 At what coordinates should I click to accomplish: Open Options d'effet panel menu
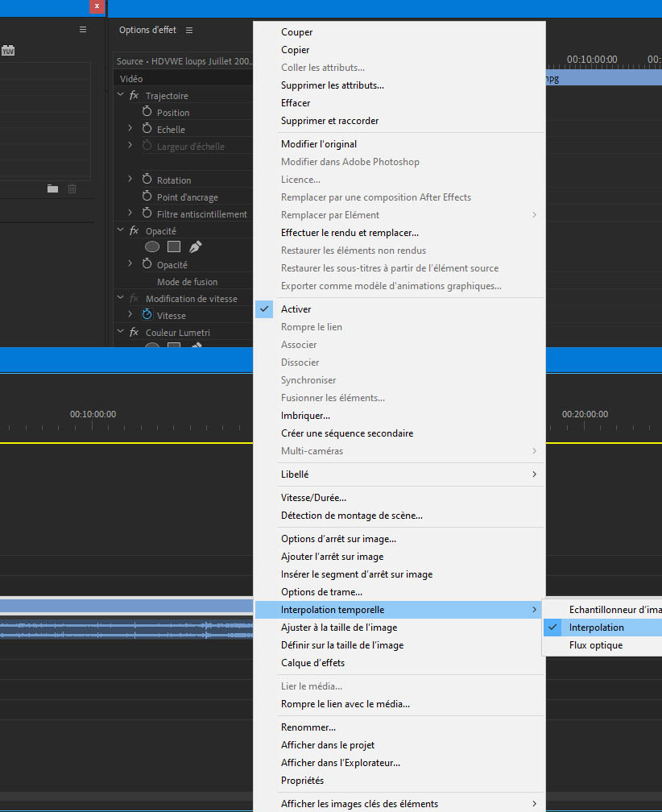coord(189,30)
